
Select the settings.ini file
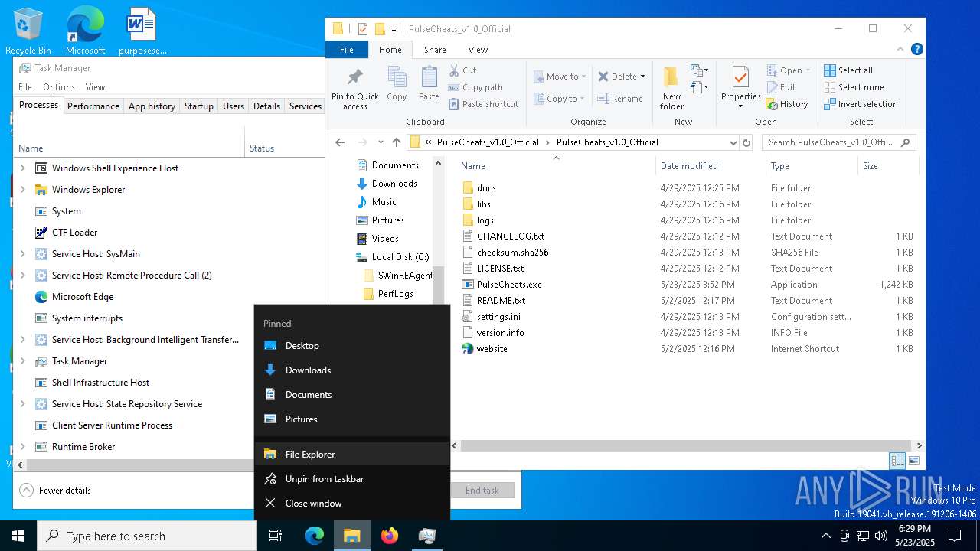click(x=498, y=317)
